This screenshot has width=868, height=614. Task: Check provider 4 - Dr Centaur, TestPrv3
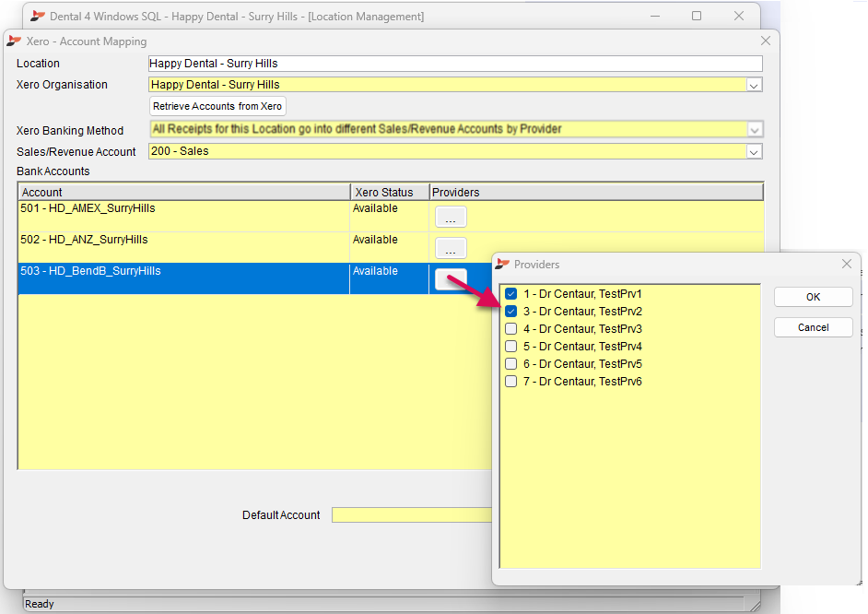[511, 329]
